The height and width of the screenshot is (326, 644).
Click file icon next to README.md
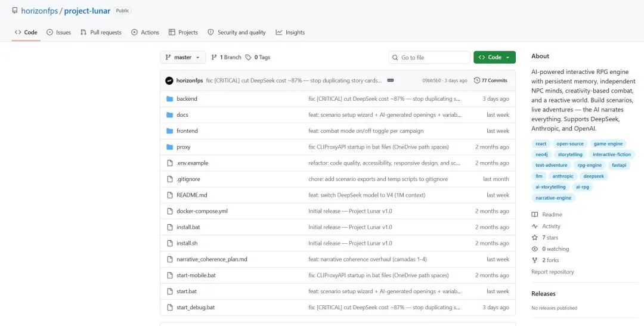pos(169,195)
